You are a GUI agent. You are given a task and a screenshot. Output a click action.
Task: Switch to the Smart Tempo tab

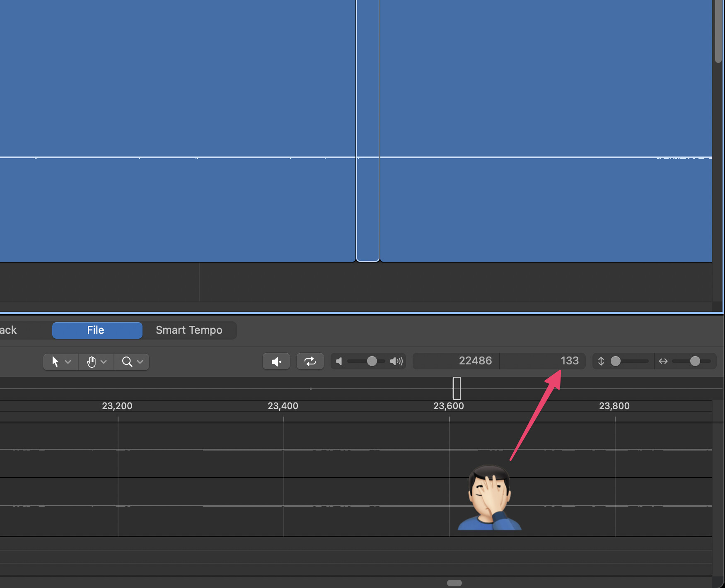[x=189, y=330]
